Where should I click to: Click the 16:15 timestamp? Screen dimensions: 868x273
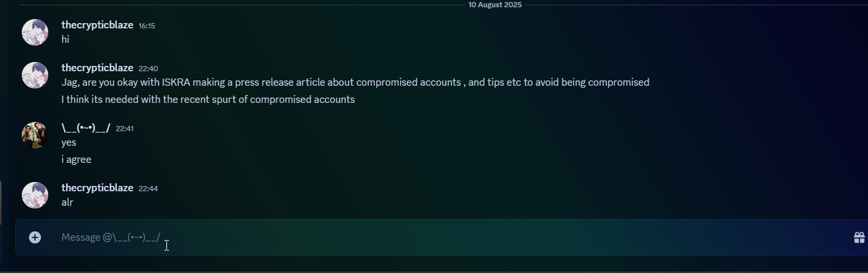pos(147,26)
